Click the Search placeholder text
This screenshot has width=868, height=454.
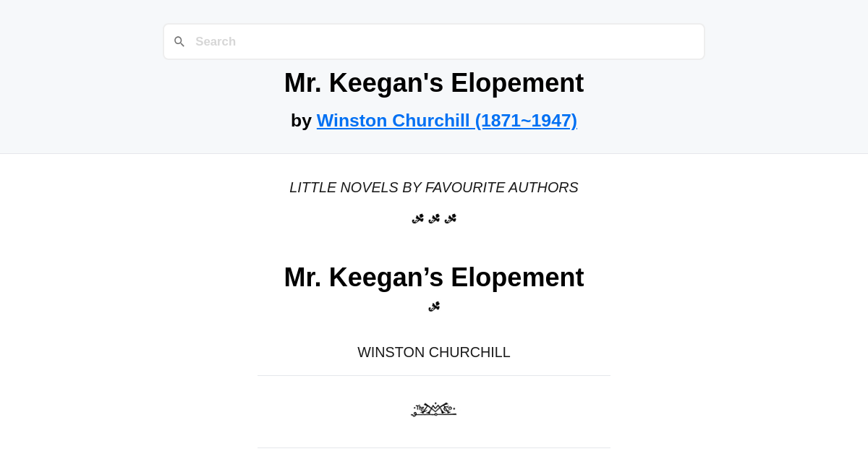pyautogui.click(x=216, y=41)
